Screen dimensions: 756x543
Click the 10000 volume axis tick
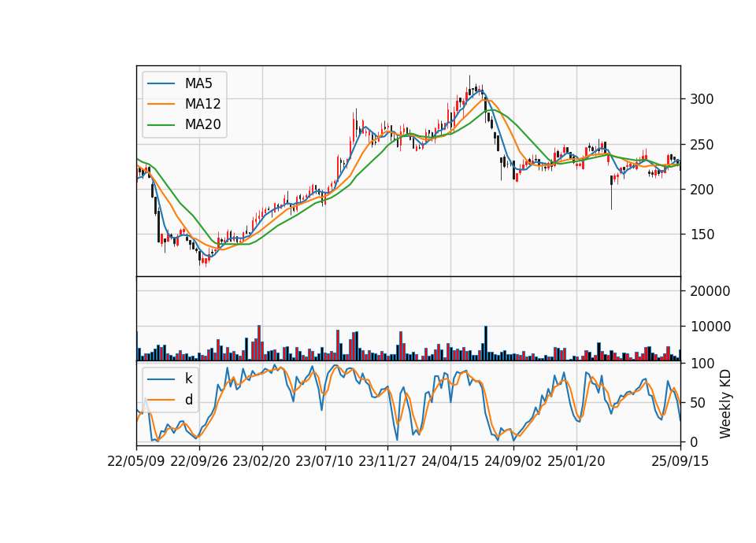pyautogui.click(x=710, y=327)
